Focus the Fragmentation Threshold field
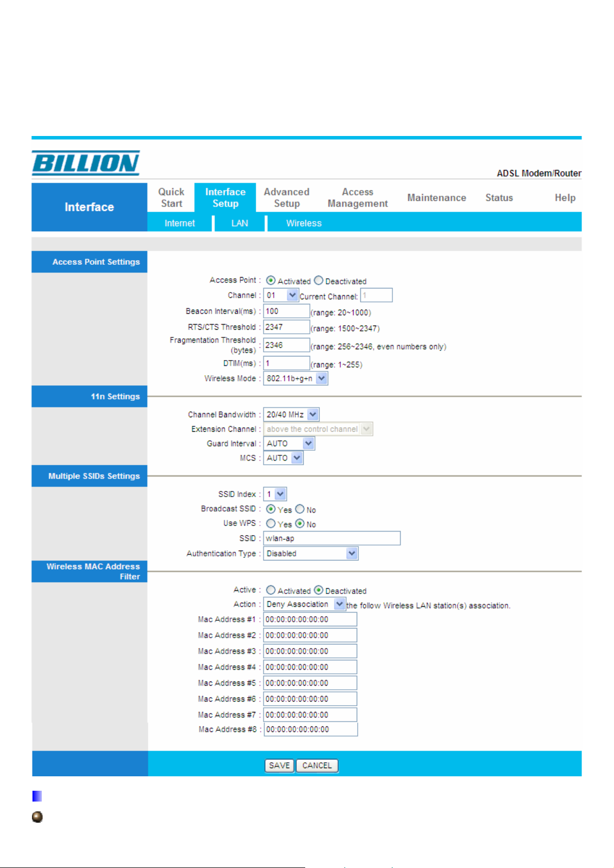Viewport: 614px width, 868px height. (x=287, y=345)
